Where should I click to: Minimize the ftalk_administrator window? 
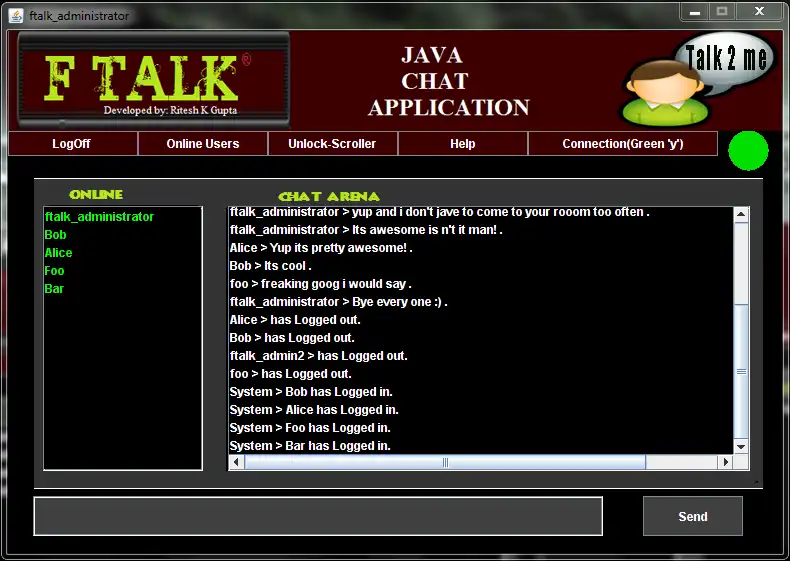(695, 12)
